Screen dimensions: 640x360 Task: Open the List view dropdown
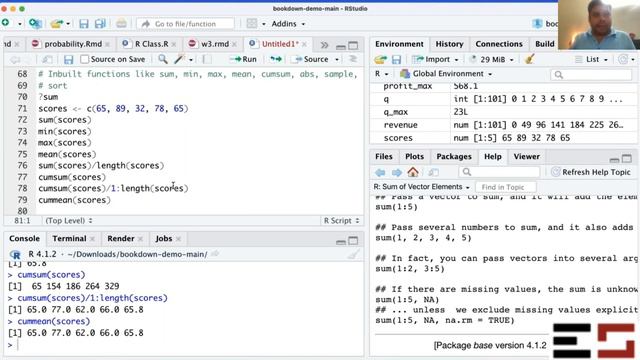(591, 59)
